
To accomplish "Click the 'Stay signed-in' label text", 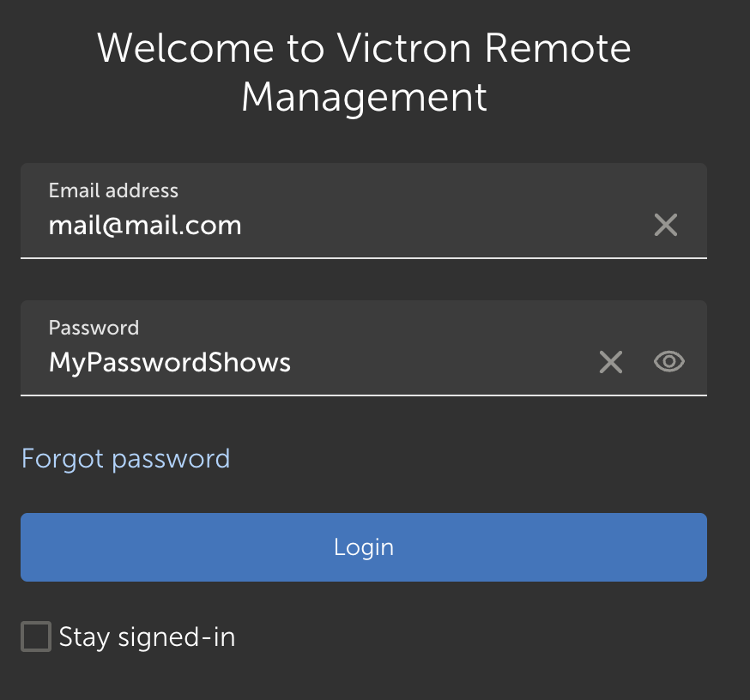I will (147, 637).
